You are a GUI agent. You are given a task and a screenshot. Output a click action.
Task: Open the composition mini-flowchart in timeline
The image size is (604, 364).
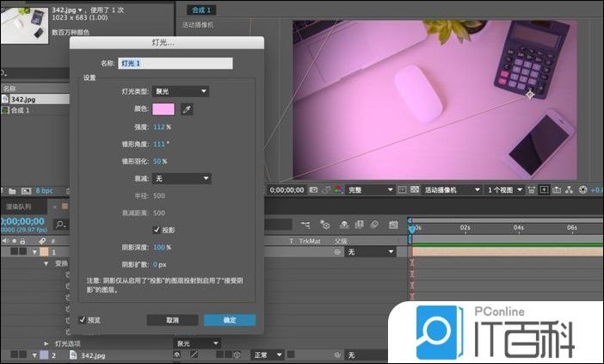pyautogui.click(x=305, y=225)
